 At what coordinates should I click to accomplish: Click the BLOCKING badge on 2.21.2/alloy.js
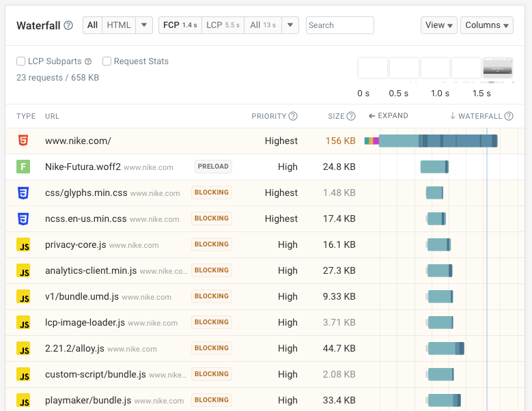point(212,348)
